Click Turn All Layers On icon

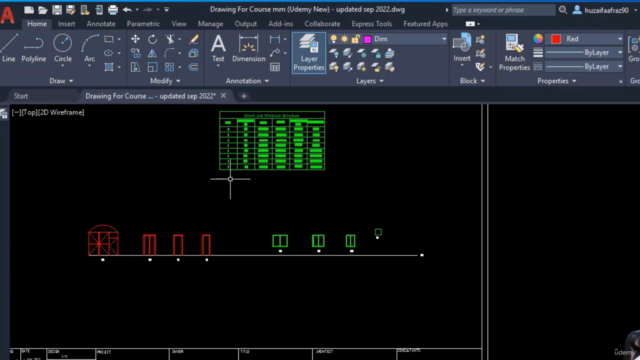tap(334, 67)
